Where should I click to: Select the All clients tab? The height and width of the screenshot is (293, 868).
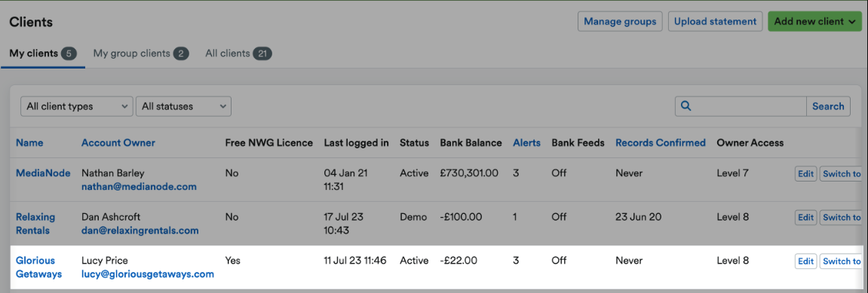238,53
